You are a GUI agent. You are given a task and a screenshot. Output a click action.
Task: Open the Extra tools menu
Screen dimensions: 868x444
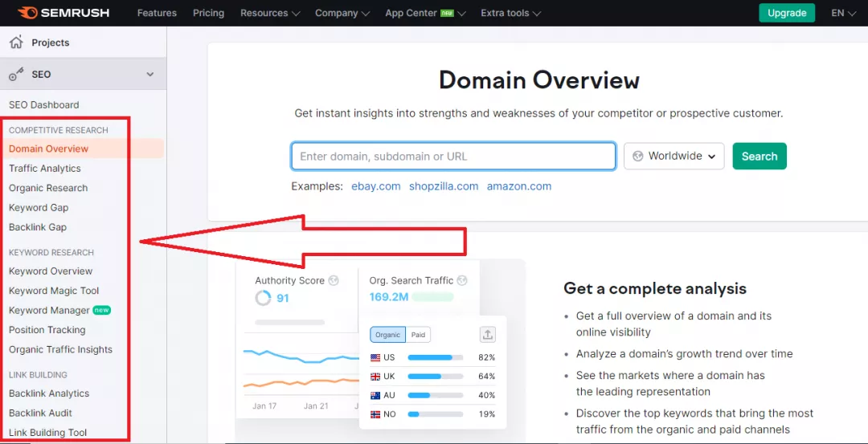click(511, 13)
